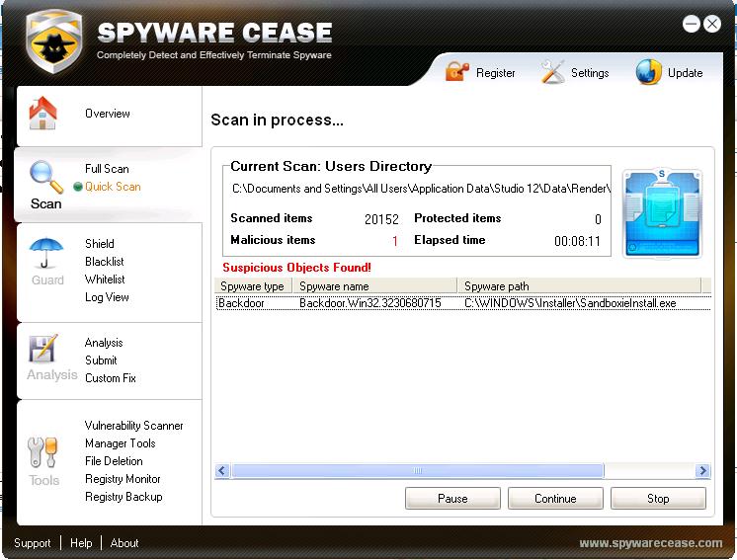Image resolution: width=737 pixels, height=560 pixels.
Task: Close the Spyware Cease window
Action: (712, 24)
